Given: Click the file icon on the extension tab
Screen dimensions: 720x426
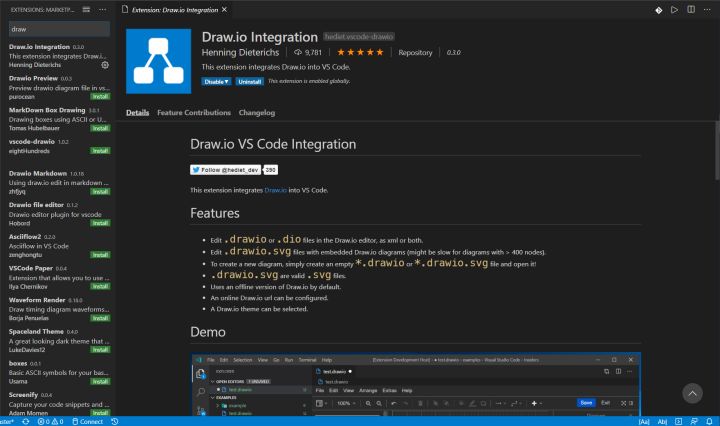Looking at the screenshot, I should [125, 9].
